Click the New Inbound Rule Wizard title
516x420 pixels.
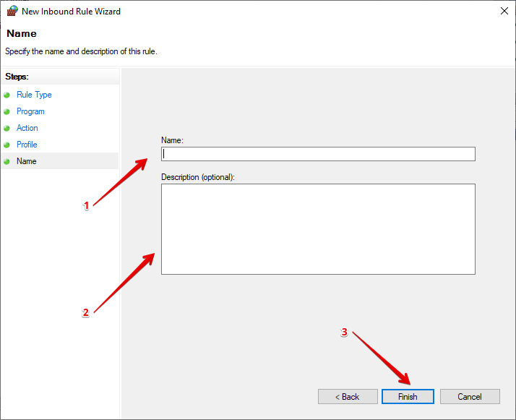tap(71, 11)
